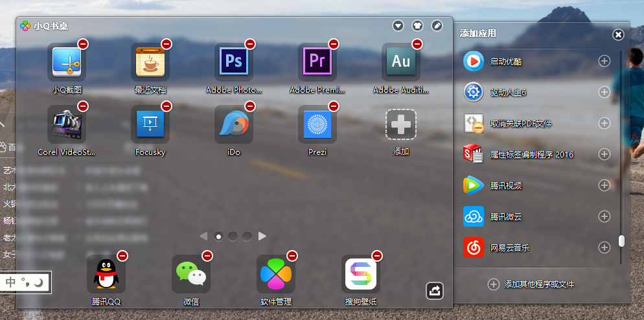Open the Prezi app icon
The image size is (644, 320).
click(x=317, y=124)
